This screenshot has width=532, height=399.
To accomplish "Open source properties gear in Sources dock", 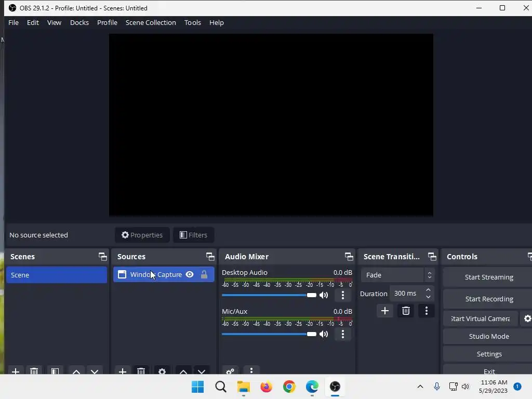I will click(162, 371).
